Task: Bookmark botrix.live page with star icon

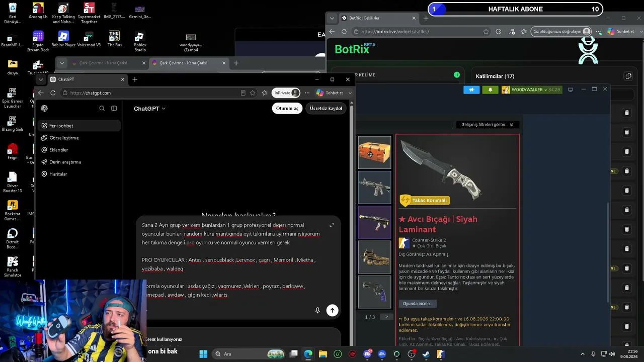Action: click(486, 32)
